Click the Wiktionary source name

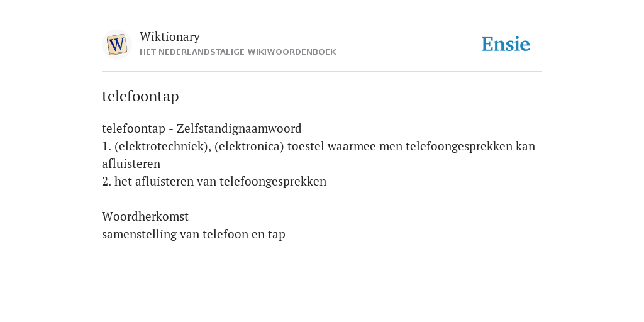tap(170, 36)
